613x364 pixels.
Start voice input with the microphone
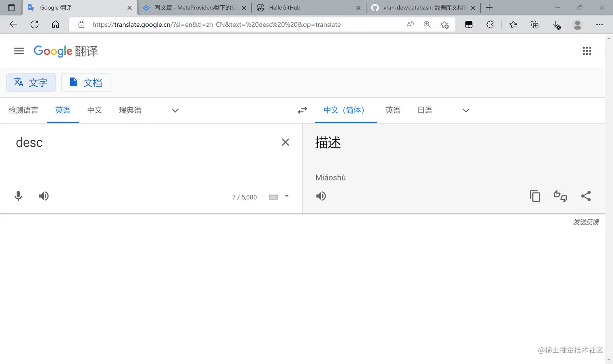click(x=18, y=196)
